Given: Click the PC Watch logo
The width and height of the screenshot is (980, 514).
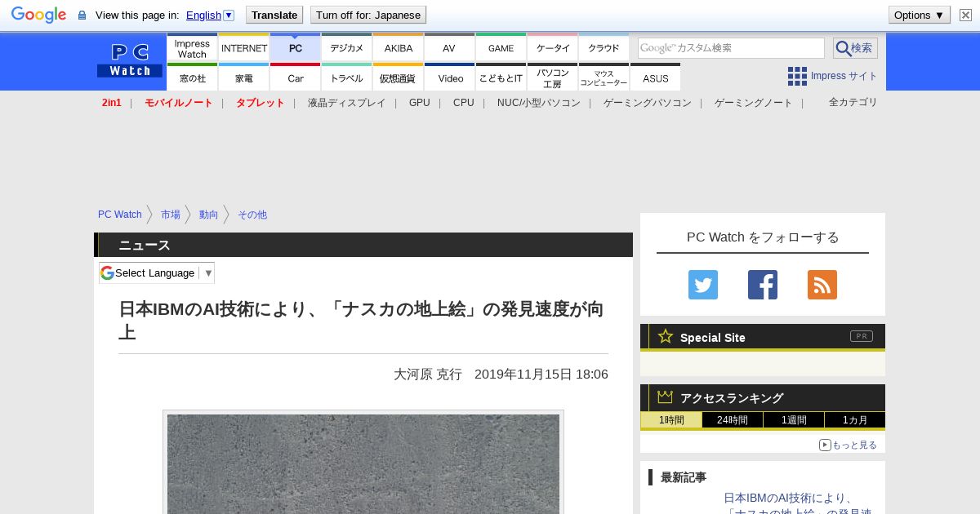Looking at the screenshot, I should coord(130,60).
